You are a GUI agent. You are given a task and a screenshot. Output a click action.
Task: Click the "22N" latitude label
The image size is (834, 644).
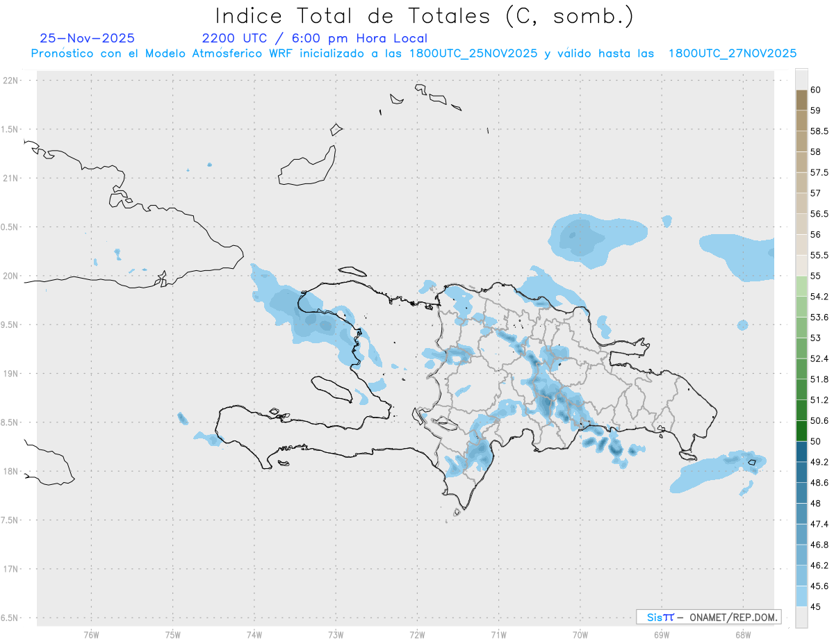(x=12, y=81)
